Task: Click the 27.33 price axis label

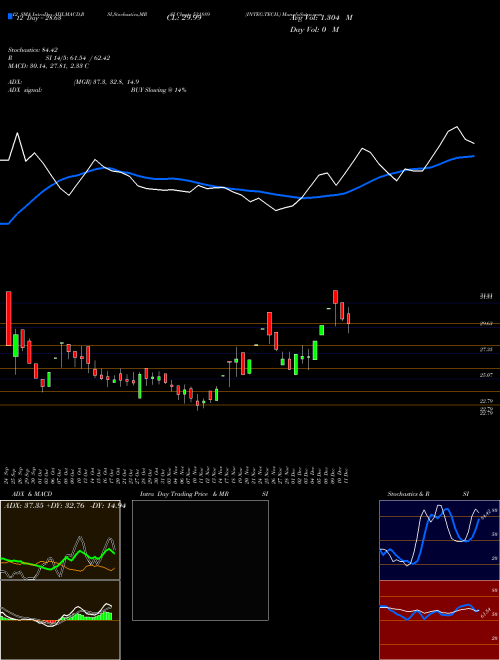Action: tap(487, 350)
